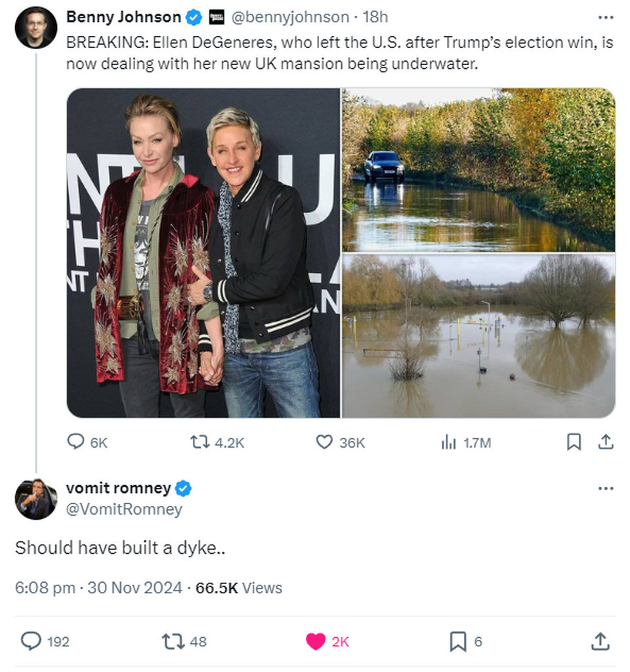Enlarge the flooded field photo

pyautogui.click(x=478, y=336)
